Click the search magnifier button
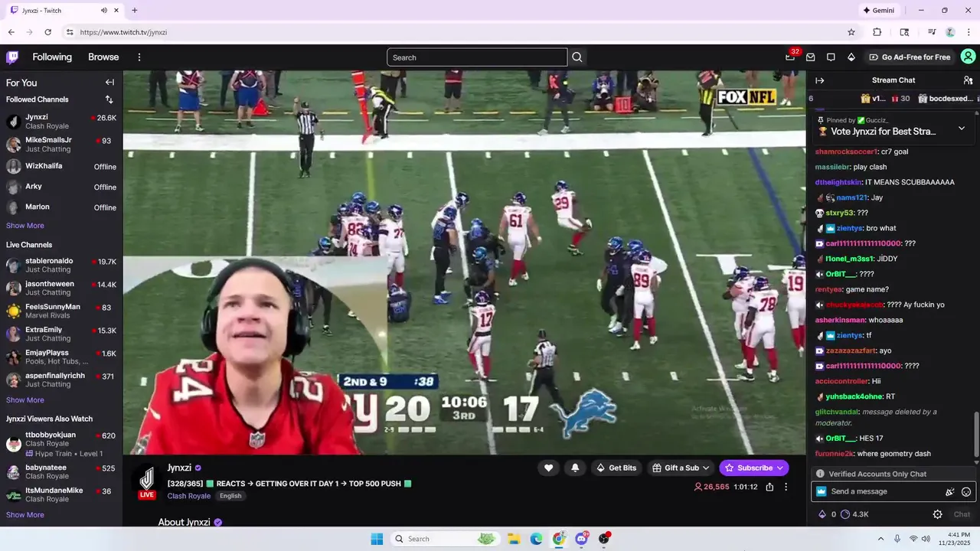The height and width of the screenshot is (551, 980). (577, 57)
